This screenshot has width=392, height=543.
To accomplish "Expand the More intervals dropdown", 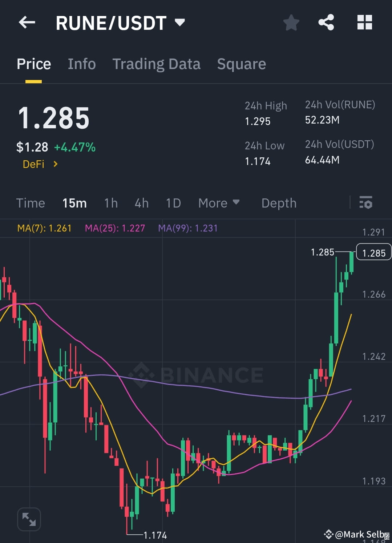I will (x=218, y=203).
